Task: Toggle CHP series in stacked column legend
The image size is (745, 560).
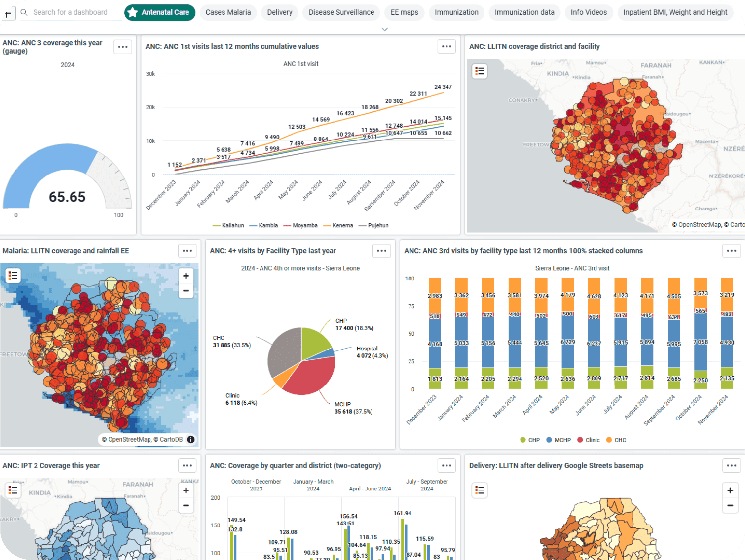Action: pyautogui.click(x=530, y=440)
